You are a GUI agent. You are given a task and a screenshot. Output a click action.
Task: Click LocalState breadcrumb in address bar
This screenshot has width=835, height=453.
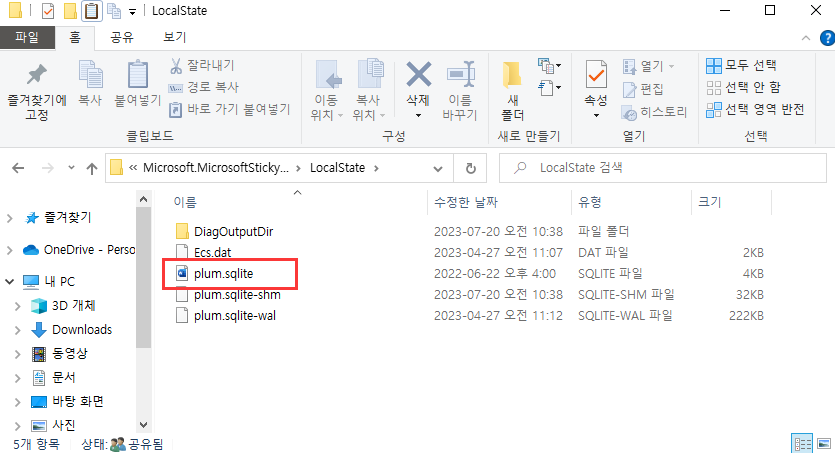[338, 168]
